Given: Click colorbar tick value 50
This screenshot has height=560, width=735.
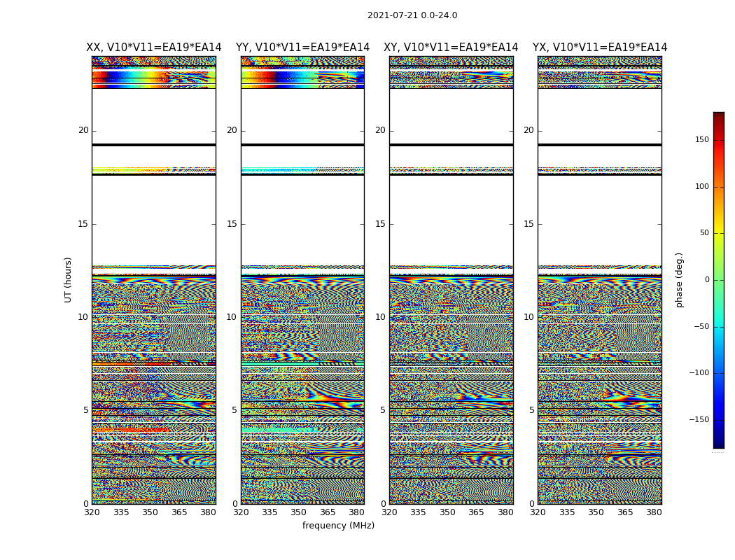Looking at the screenshot, I should (704, 233).
